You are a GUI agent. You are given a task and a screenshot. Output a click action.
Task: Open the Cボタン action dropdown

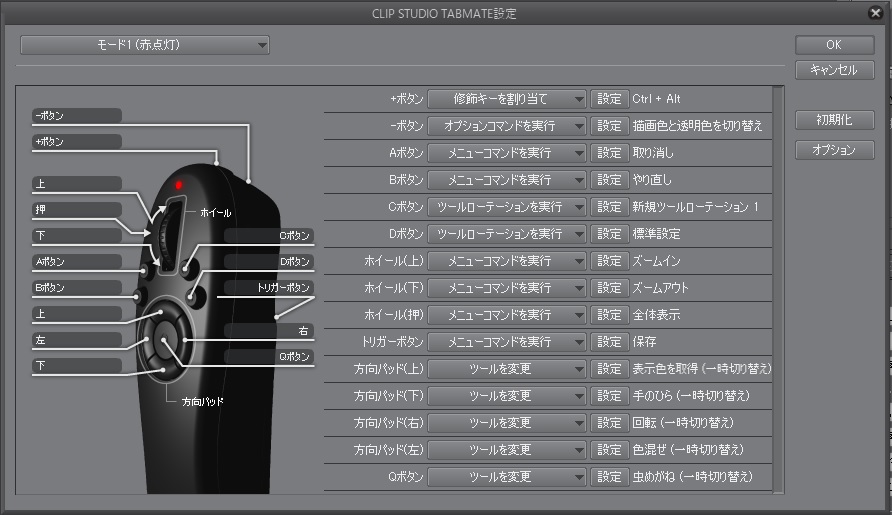[x=507, y=207]
